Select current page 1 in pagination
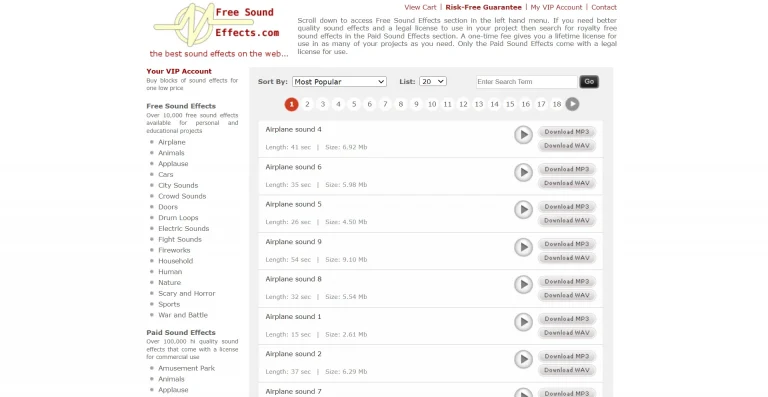This screenshot has width=768, height=397. pos(291,104)
